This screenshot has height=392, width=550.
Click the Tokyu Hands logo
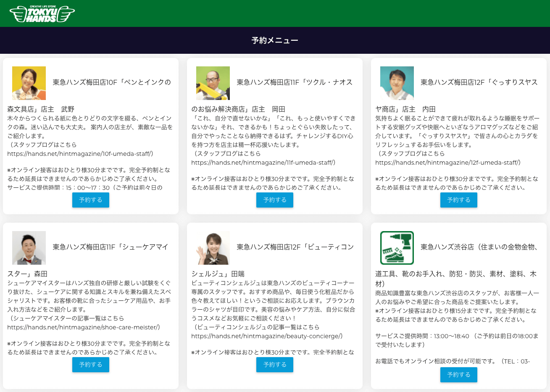click(x=42, y=14)
